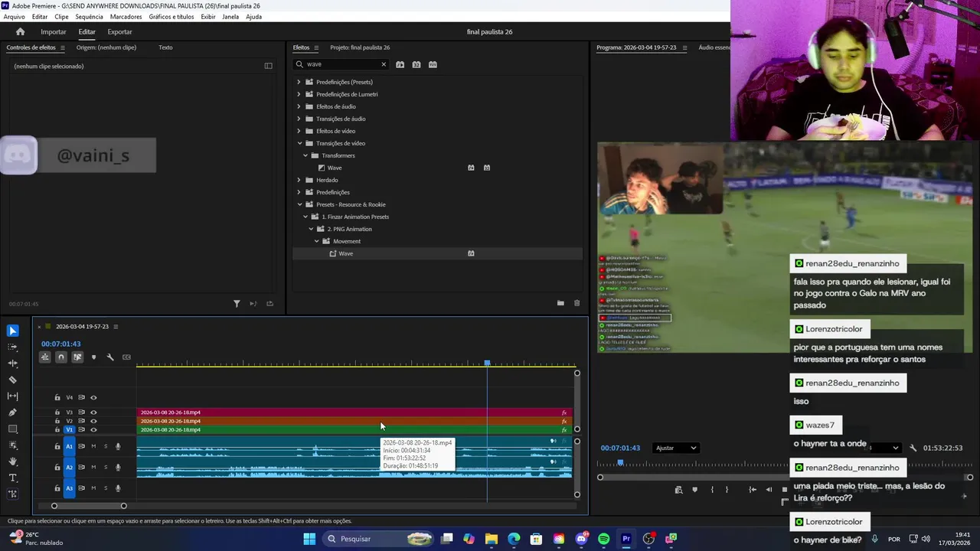Click the timeline playhead marker

(x=487, y=364)
